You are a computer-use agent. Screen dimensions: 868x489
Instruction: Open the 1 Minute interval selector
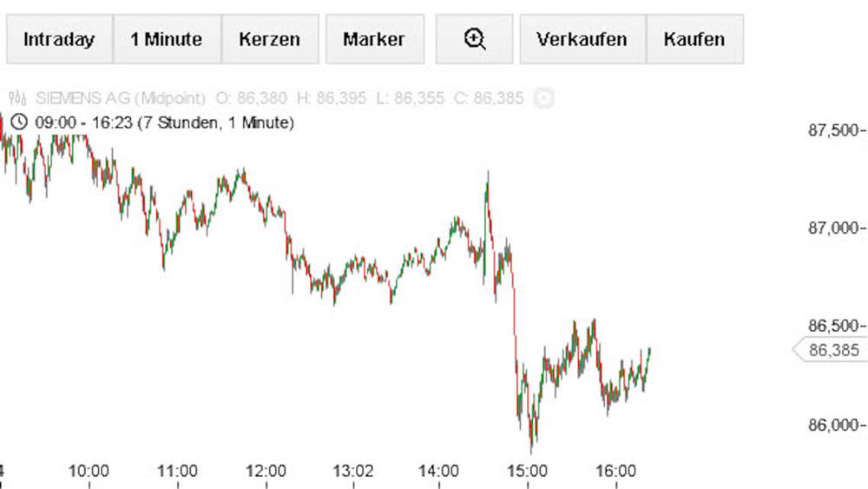(166, 39)
